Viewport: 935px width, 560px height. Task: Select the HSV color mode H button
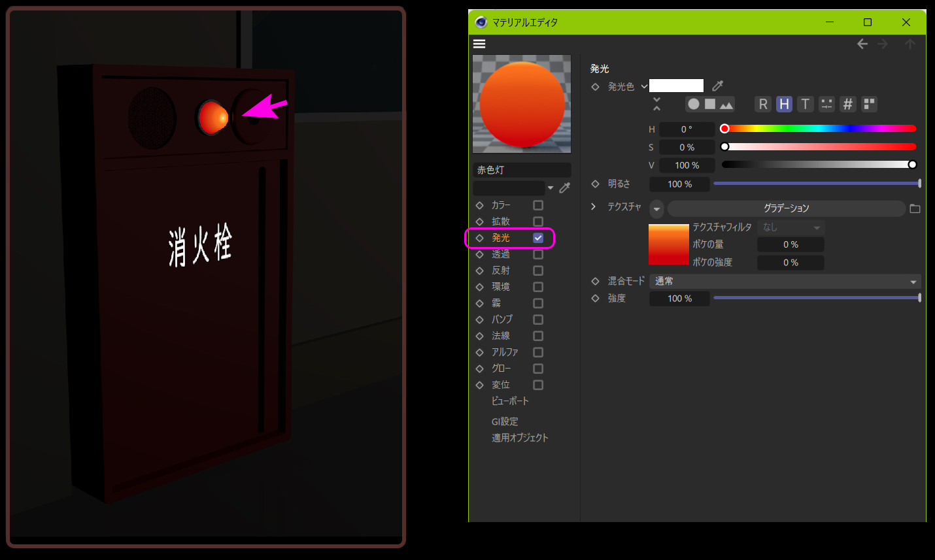click(784, 104)
